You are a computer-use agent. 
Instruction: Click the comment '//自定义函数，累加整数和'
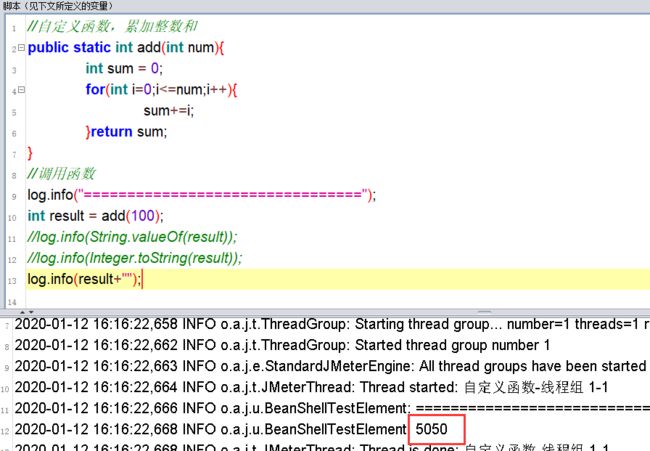(x=112, y=26)
